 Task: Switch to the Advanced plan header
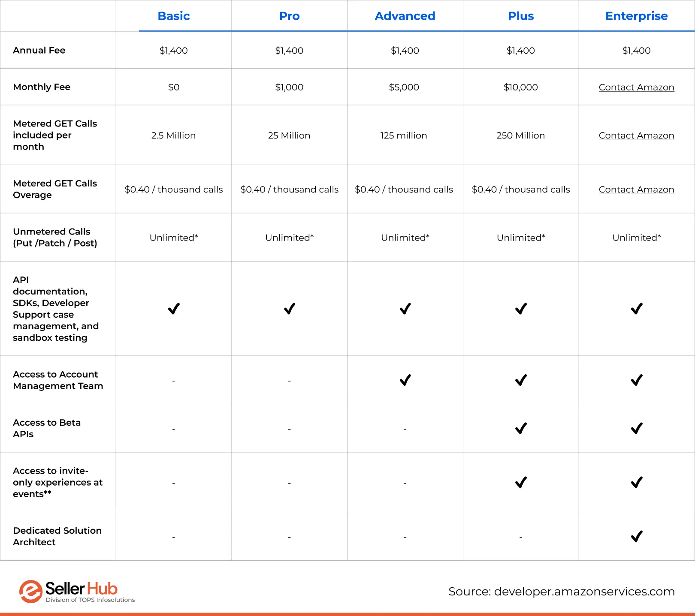click(x=405, y=16)
